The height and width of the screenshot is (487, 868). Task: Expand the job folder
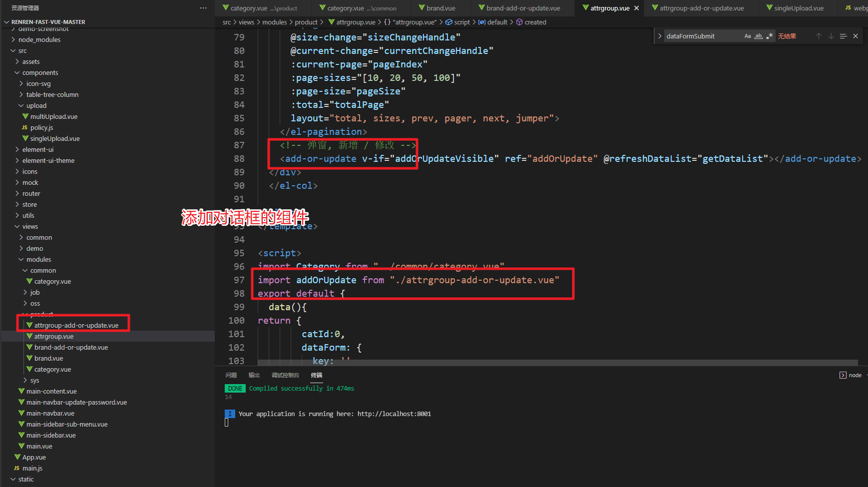tap(35, 293)
